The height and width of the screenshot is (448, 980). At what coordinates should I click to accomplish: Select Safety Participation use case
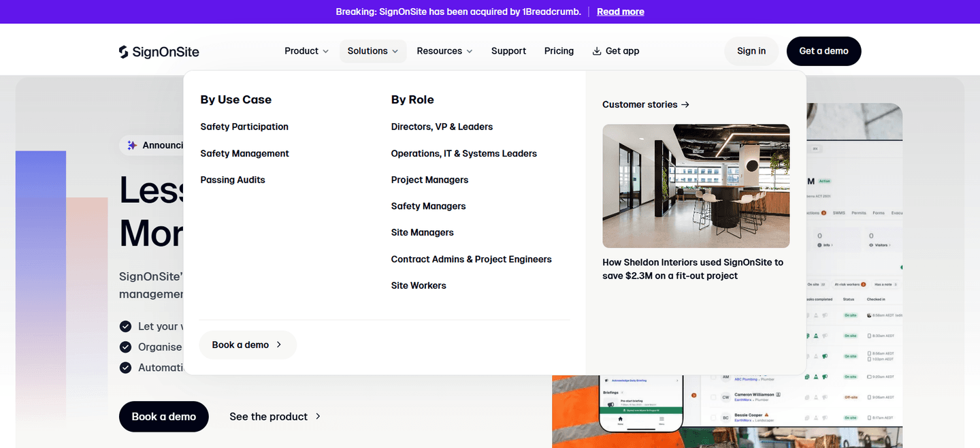(244, 127)
